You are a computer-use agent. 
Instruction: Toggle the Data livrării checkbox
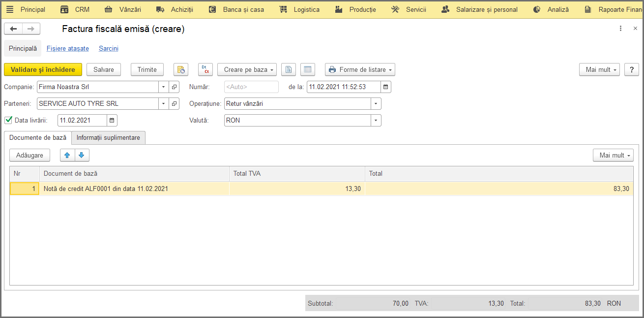click(x=8, y=120)
